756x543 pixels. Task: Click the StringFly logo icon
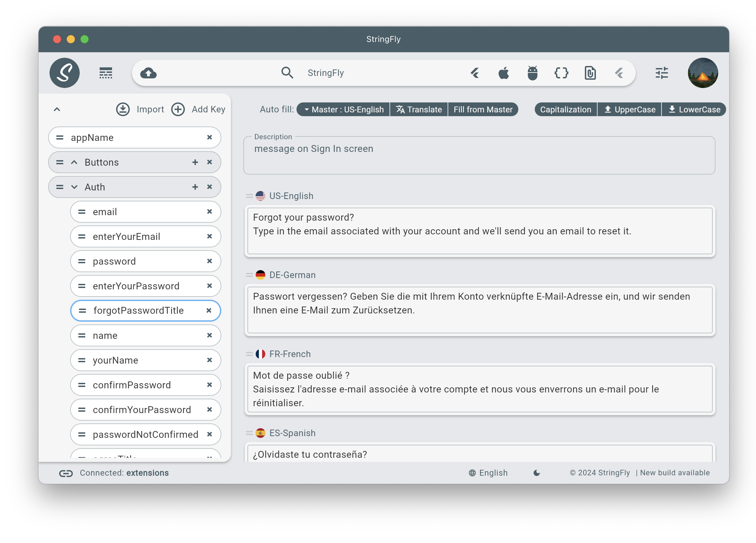[x=65, y=73]
